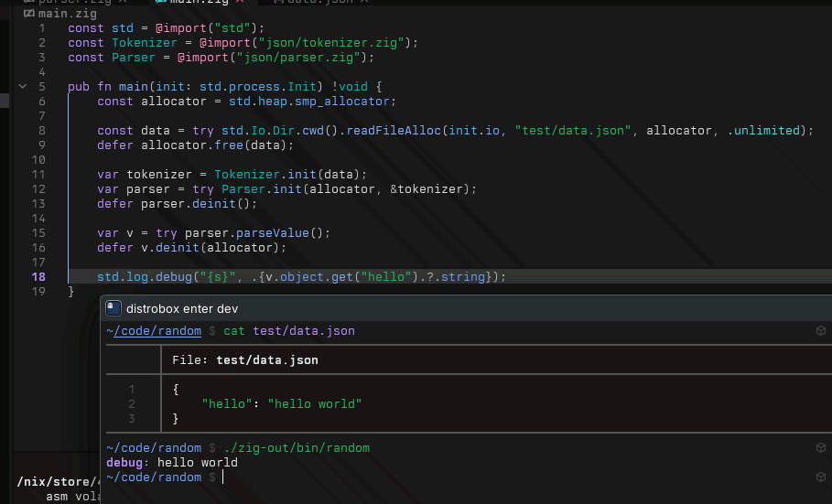This screenshot has width=832, height=504.
Task: Switch to the parser.zig tab
Action: click(x=75, y=2)
